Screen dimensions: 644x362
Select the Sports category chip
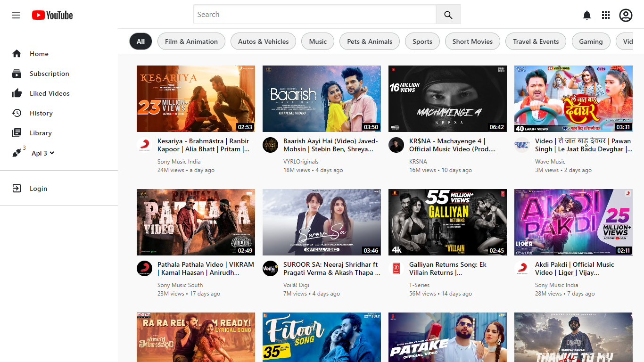[422, 41]
